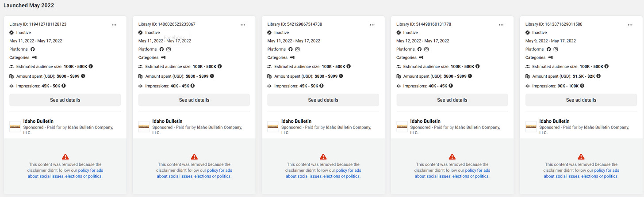The width and height of the screenshot is (644, 197).
Task: Click red warning icon in ad 1406026523235867
Action: [x=194, y=156]
